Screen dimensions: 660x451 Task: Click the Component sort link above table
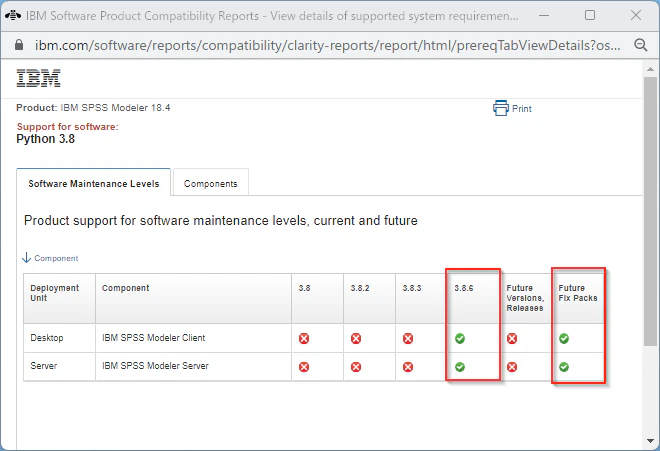[56, 258]
